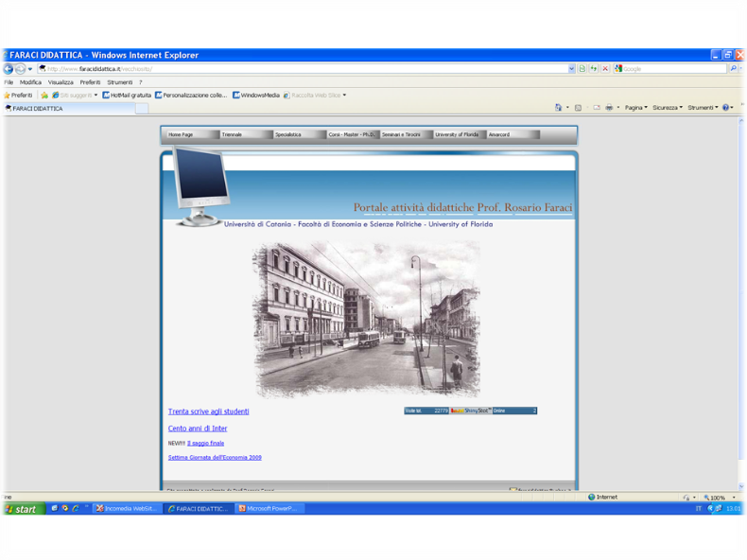
Task: Open the Amarcord nav tab
Action: tap(513, 135)
